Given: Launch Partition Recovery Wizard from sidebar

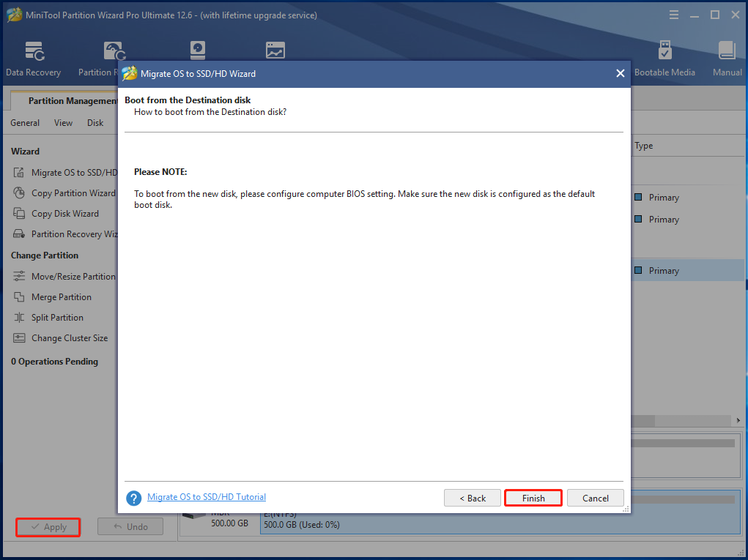Looking at the screenshot, I should pos(65,234).
